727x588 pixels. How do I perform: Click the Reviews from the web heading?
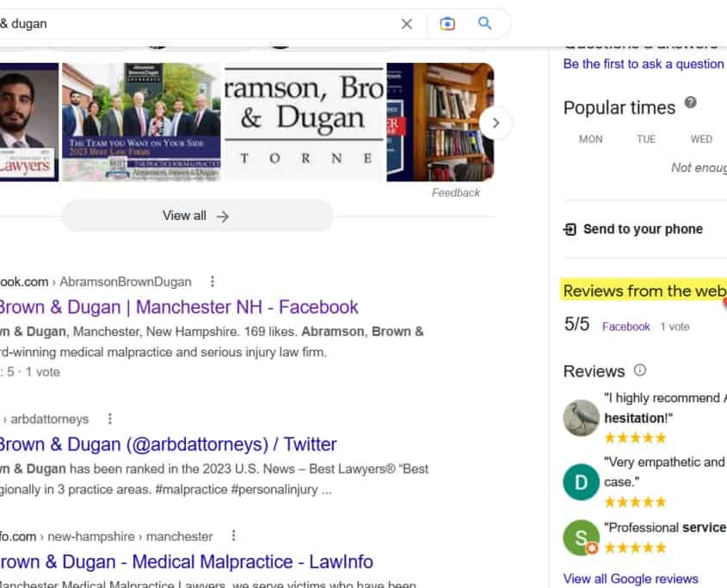(x=644, y=291)
